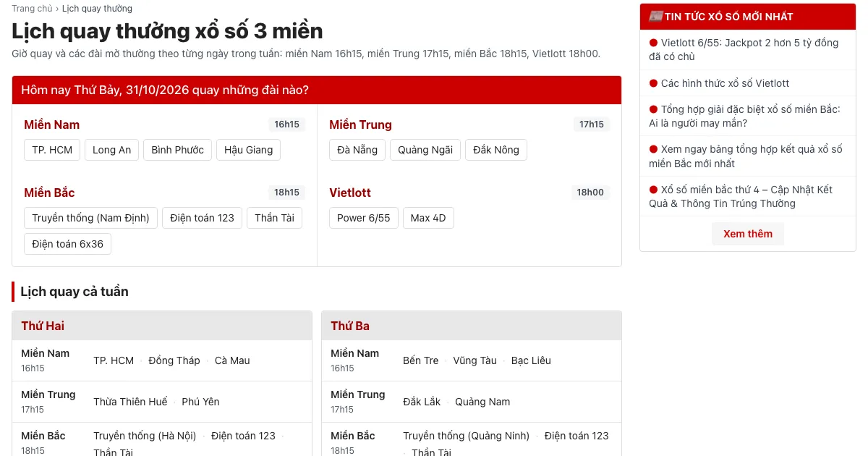868x456 pixels.
Task: Open the TP. HCM chip in today's schedule
Action: [52, 150]
